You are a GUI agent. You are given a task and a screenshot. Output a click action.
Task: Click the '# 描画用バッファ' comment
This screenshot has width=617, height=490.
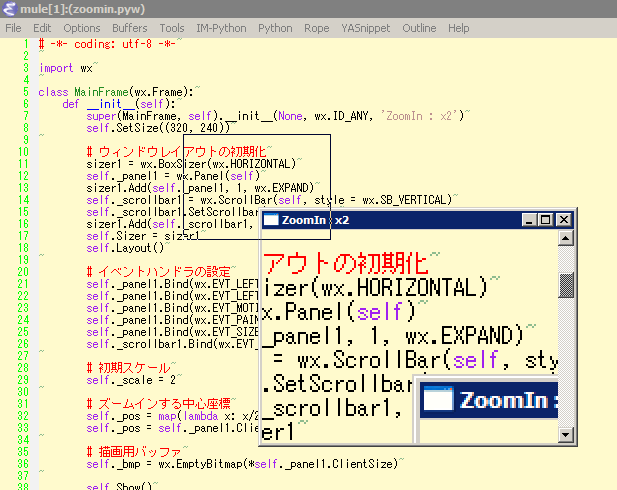coord(134,452)
